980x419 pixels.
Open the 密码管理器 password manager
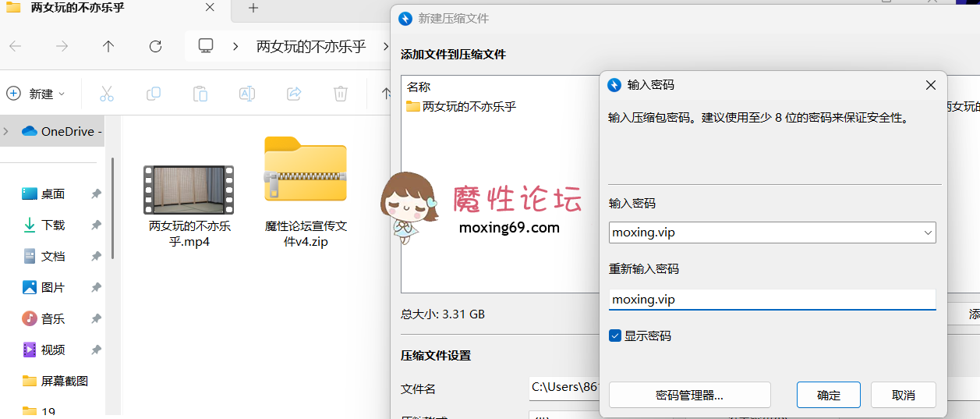click(x=690, y=395)
